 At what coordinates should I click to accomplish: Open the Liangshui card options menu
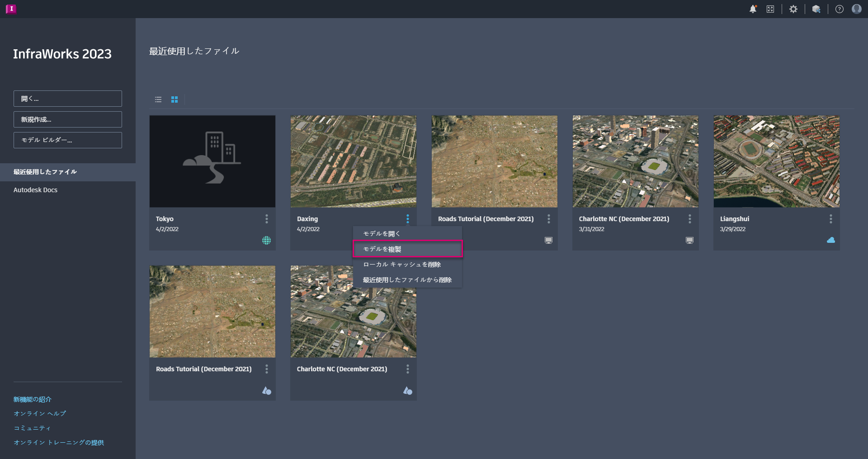pos(831,219)
